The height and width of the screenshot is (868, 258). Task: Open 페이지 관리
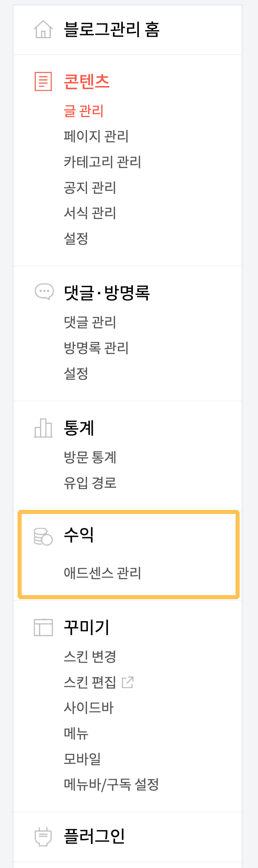coord(96,136)
